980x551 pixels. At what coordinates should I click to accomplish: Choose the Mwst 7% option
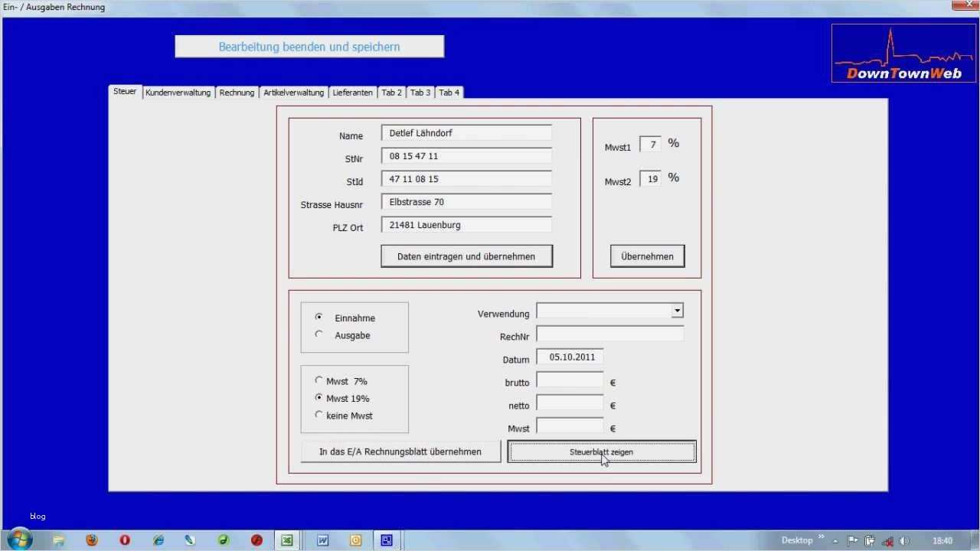319,380
